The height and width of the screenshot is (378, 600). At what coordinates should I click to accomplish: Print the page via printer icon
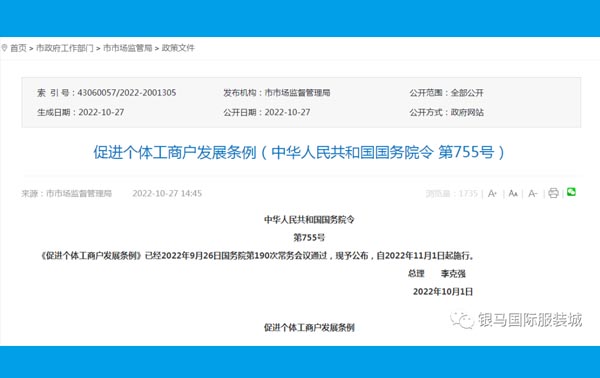pyautogui.click(x=553, y=193)
